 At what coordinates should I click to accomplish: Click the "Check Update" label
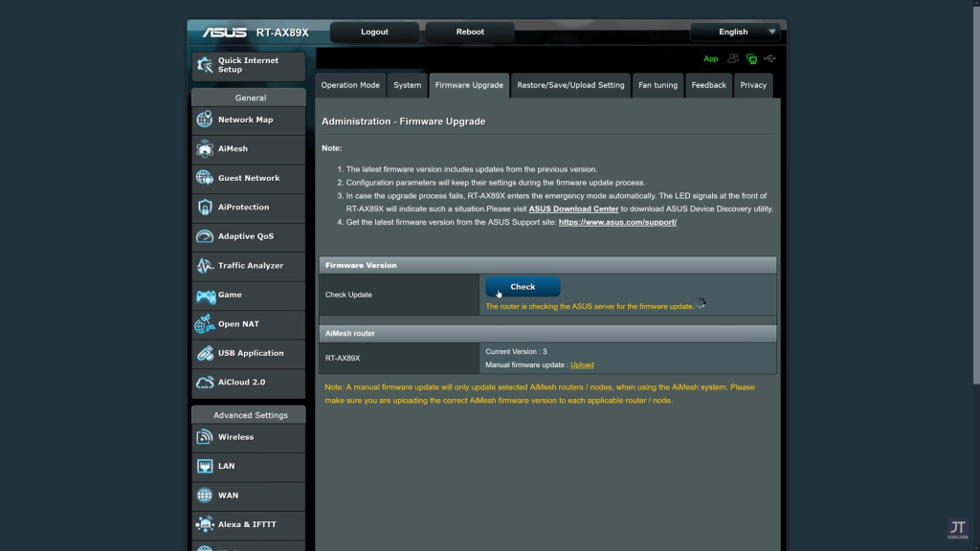click(x=348, y=295)
